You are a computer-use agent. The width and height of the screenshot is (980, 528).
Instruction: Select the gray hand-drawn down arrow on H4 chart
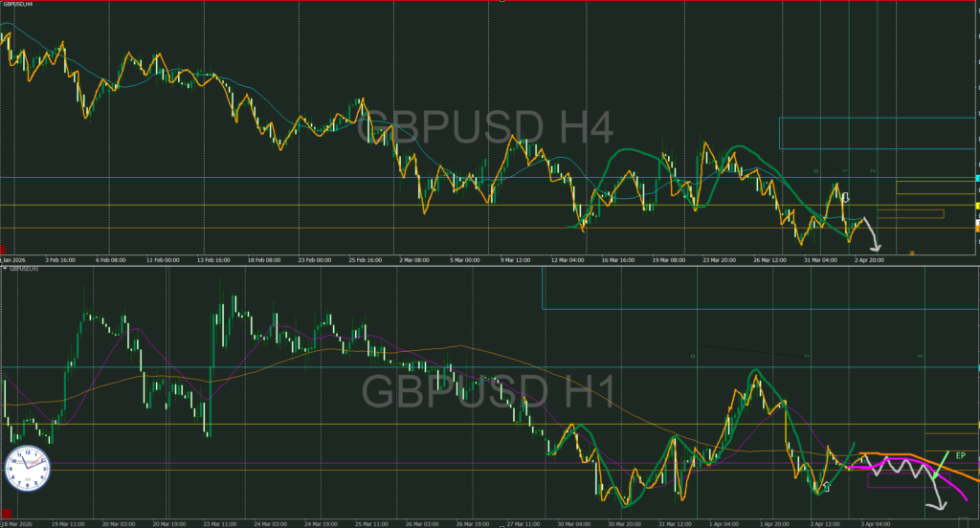[871, 236]
